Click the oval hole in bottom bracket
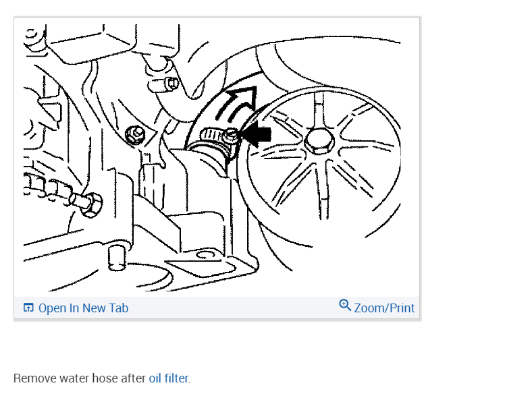This screenshot has width=532, height=400. (x=205, y=254)
